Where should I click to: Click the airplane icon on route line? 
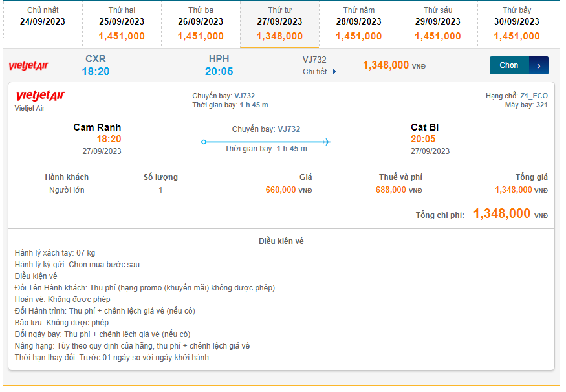click(x=327, y=142)
